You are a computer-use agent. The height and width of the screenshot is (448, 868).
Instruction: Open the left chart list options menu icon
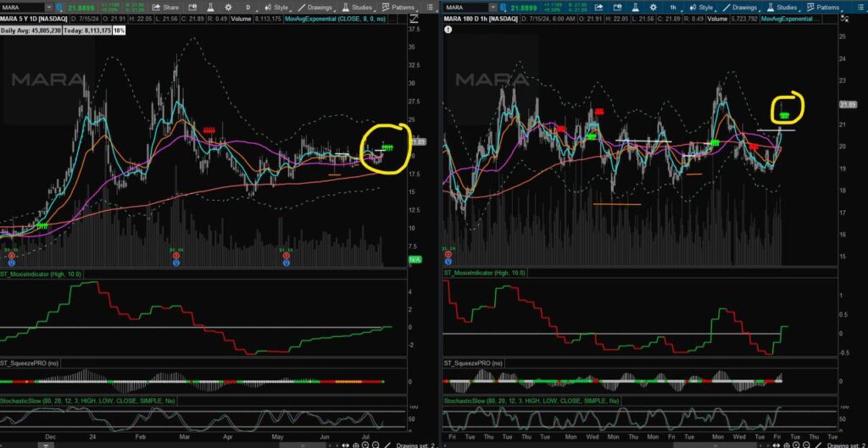(430, 7)
